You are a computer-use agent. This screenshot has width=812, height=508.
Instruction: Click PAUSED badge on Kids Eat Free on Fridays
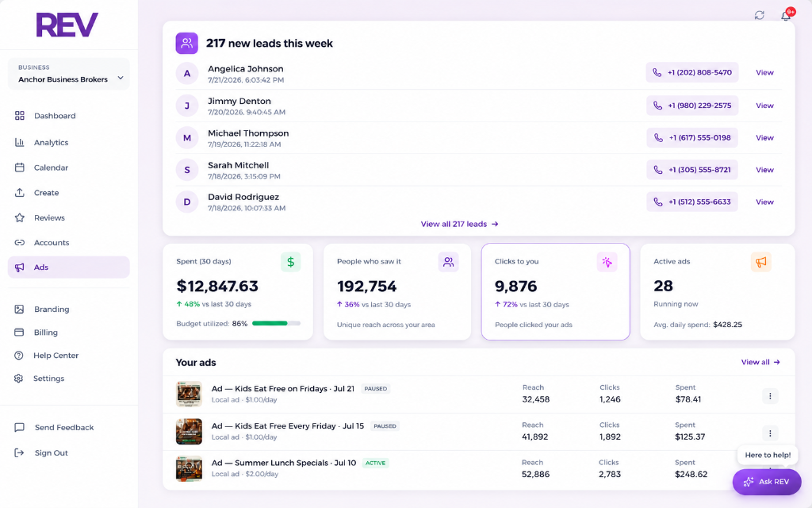point(375,389)
